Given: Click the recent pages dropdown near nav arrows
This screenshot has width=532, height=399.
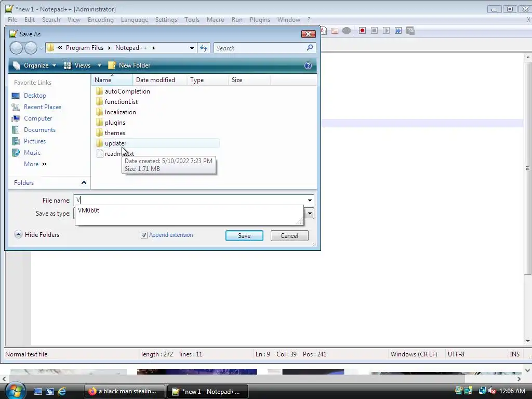Looking at the screenshot, I should (x=41, y=48).
